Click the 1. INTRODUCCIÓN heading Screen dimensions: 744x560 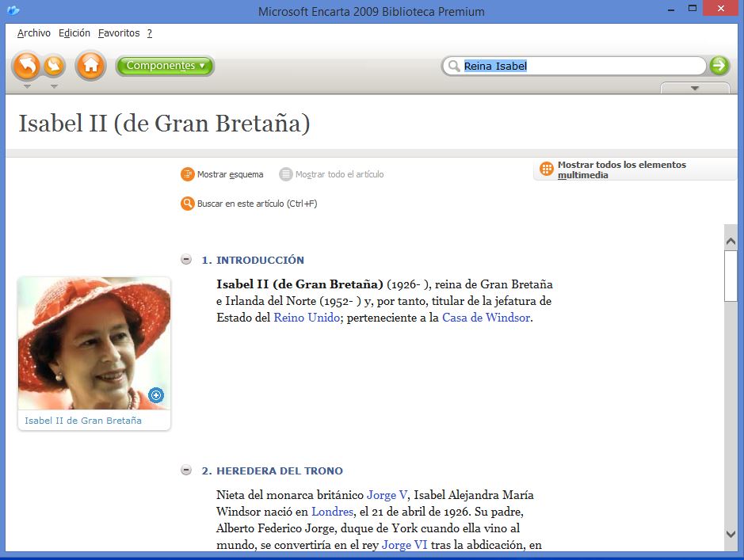coord(253,260)
